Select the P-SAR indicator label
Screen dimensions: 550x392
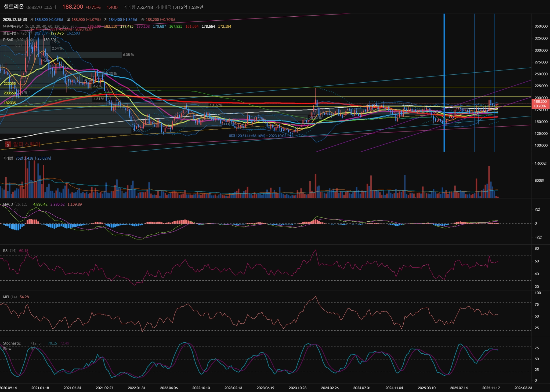[x=8, y=40]
